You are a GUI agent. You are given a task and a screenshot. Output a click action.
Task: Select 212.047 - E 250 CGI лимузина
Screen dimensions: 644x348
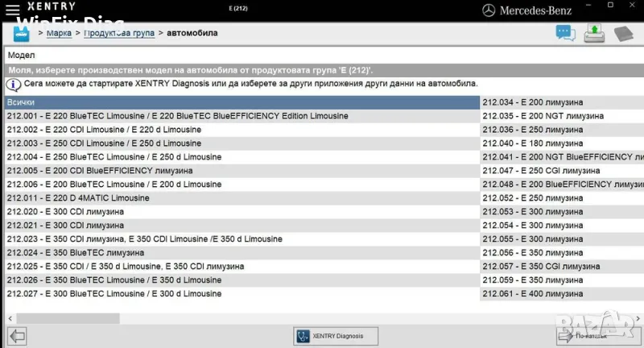click(562, 171)
